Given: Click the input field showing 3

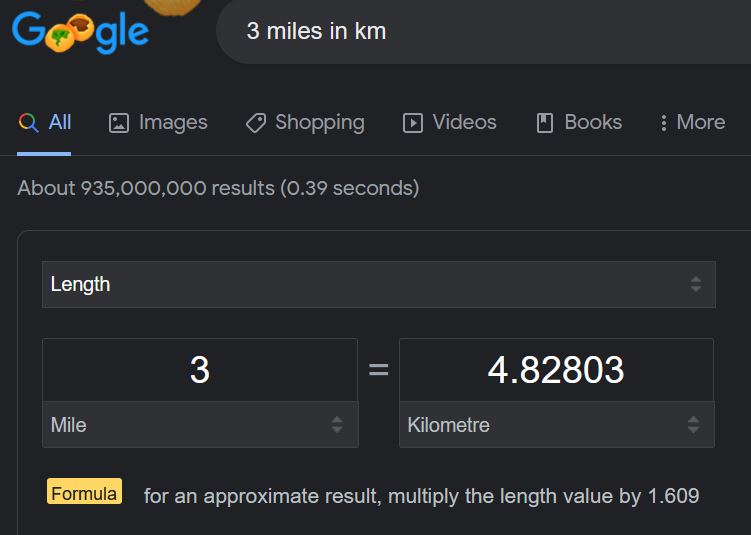Looking at the screenshot, I should [x=199, y=370].
